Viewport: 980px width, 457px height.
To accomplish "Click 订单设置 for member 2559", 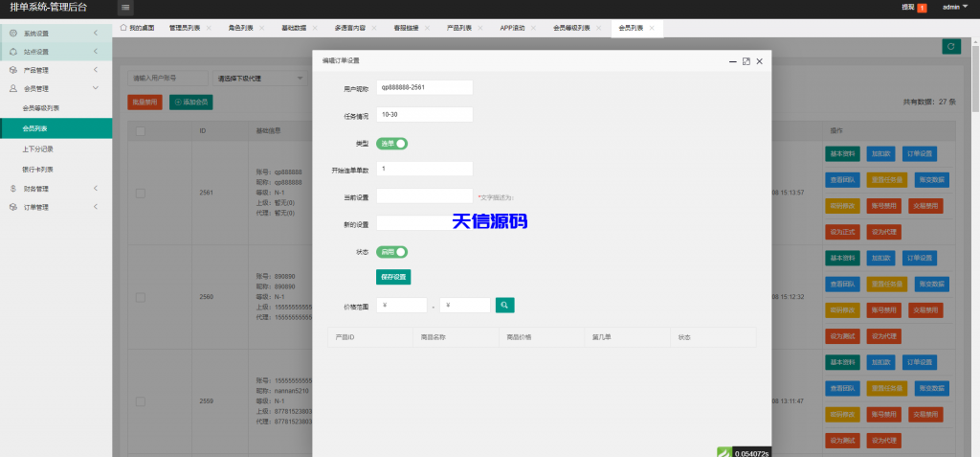I will click(919, 362).
